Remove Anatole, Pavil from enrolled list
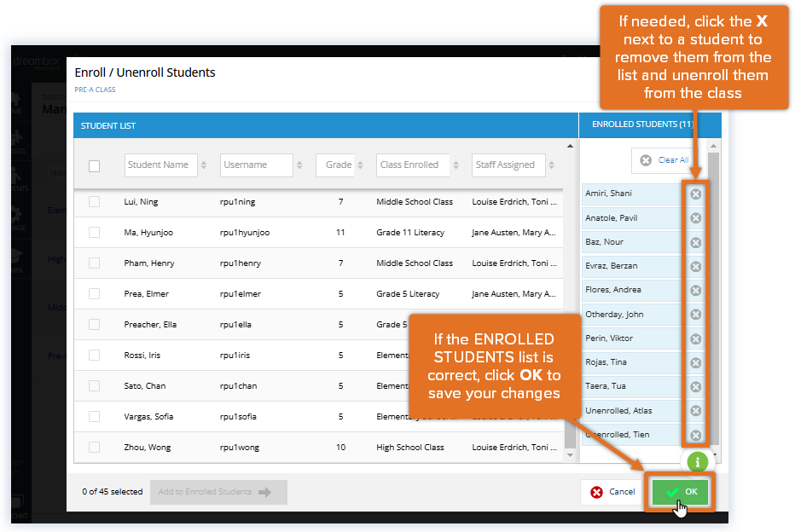 point(696,218)
